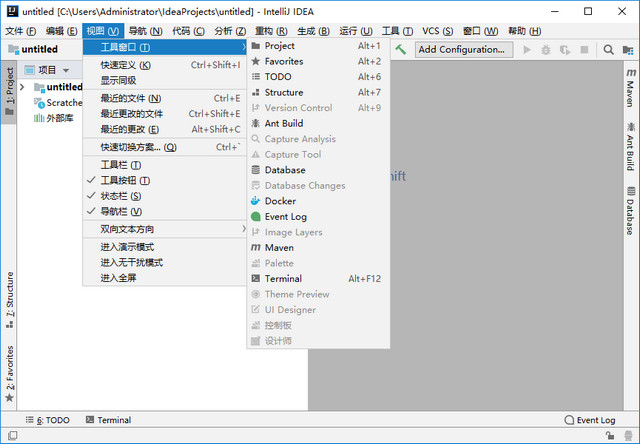Select 显示同级 menu entry
Image resolution: width=640 pixels, height=444 pixels.
pos(164,80)
